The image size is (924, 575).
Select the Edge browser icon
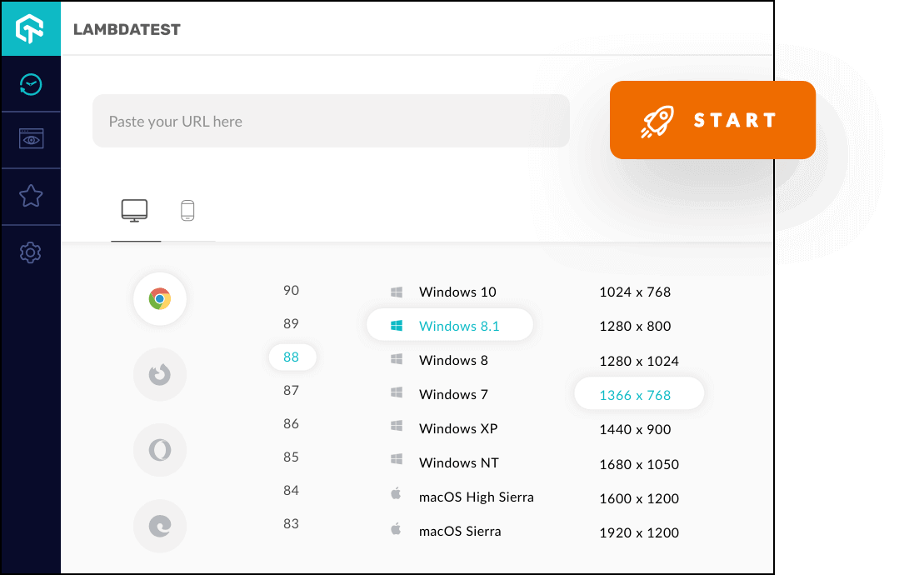[x=159, y=526]
